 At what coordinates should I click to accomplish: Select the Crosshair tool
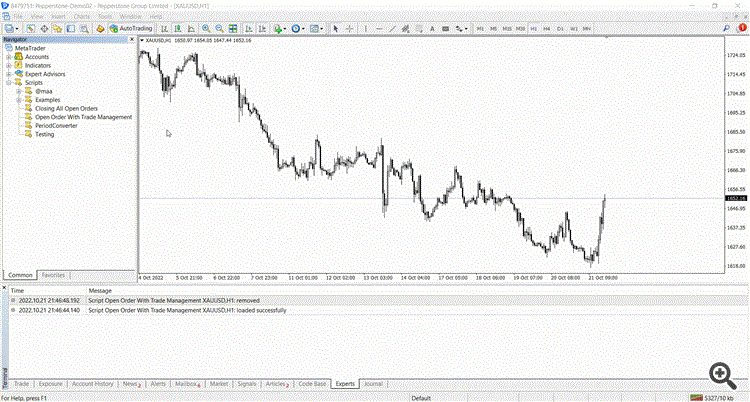coord(350,29)
